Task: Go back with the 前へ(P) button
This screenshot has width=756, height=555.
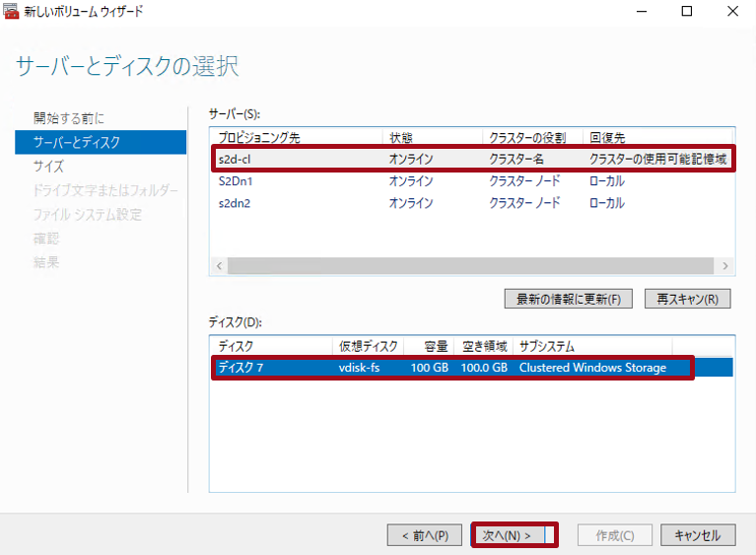Action: (424, 535)
